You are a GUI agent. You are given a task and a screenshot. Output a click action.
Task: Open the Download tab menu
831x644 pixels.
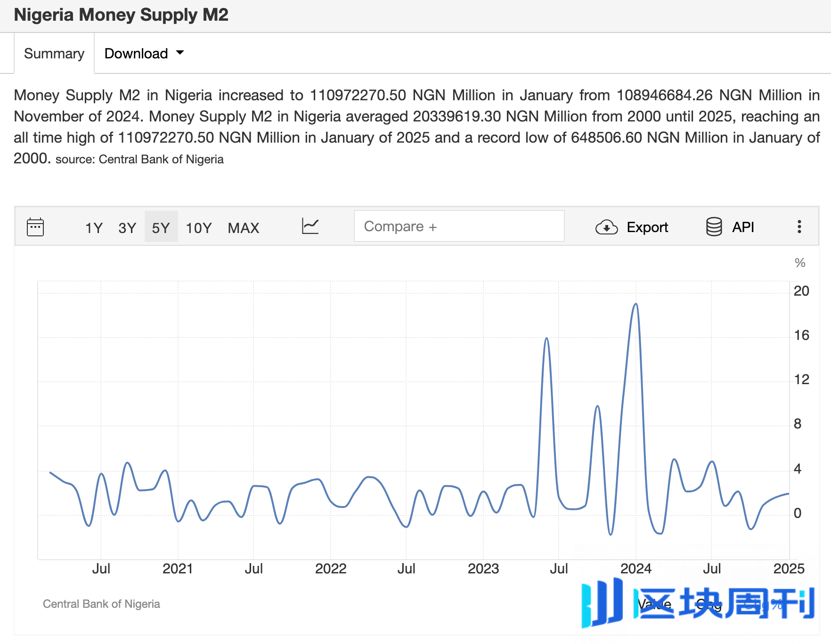pyautogui.click(x=136, y=54)
